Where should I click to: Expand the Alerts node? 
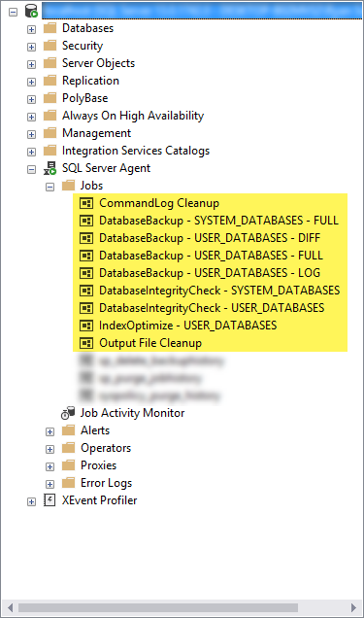pos(50,432)
